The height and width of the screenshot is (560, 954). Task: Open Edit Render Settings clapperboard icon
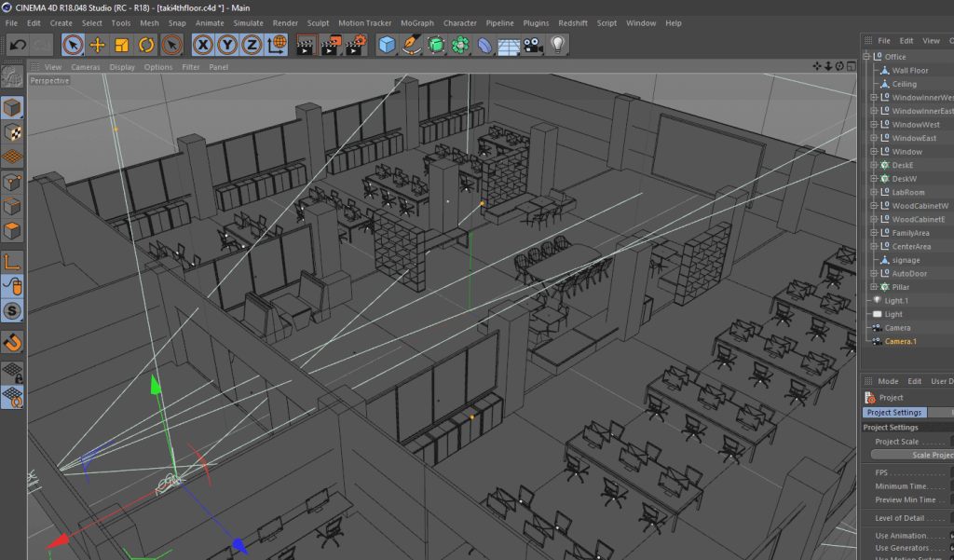pyautogui.click(x=355, y=45)
